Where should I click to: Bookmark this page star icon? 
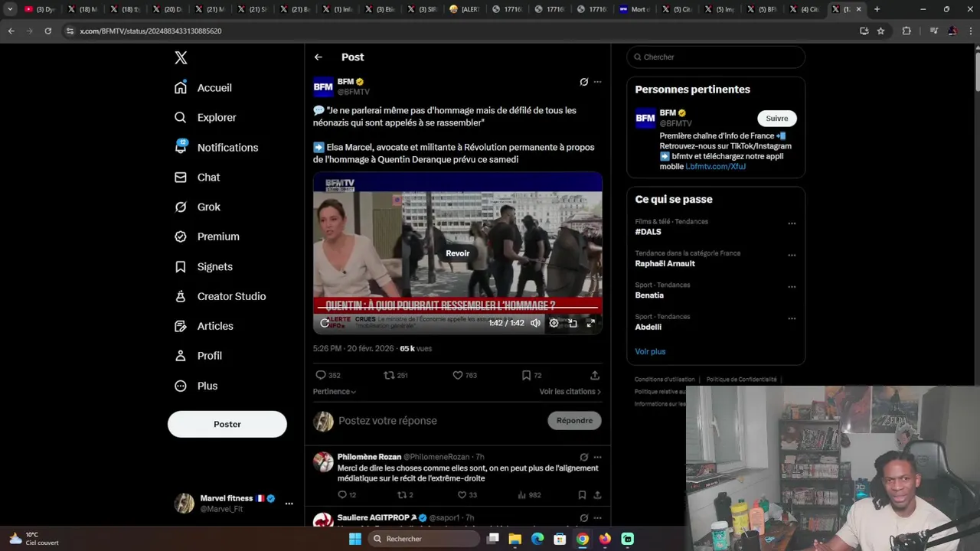881,31
